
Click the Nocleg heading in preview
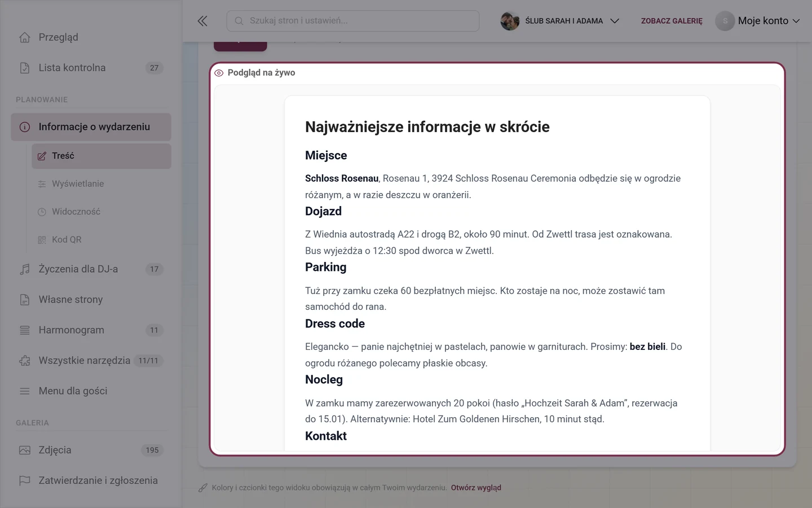click(324, 380)
